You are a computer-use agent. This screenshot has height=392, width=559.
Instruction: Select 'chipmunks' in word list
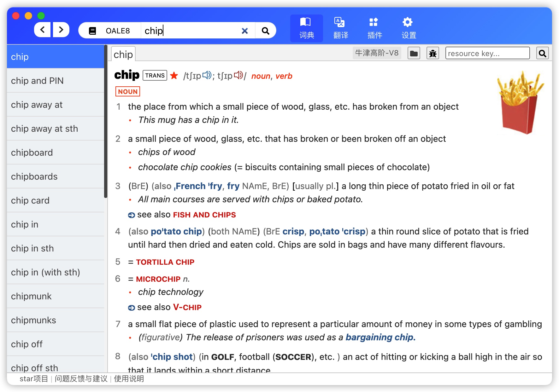[x=56, y=320]
